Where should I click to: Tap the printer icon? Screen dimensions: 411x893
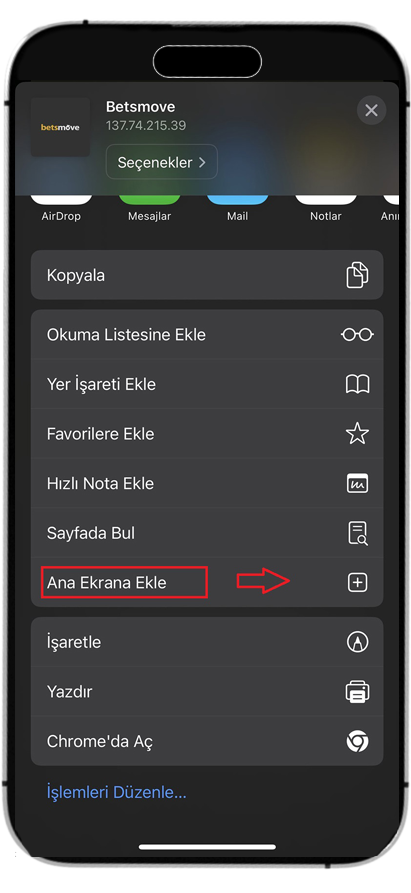click(x=357, y=692)
